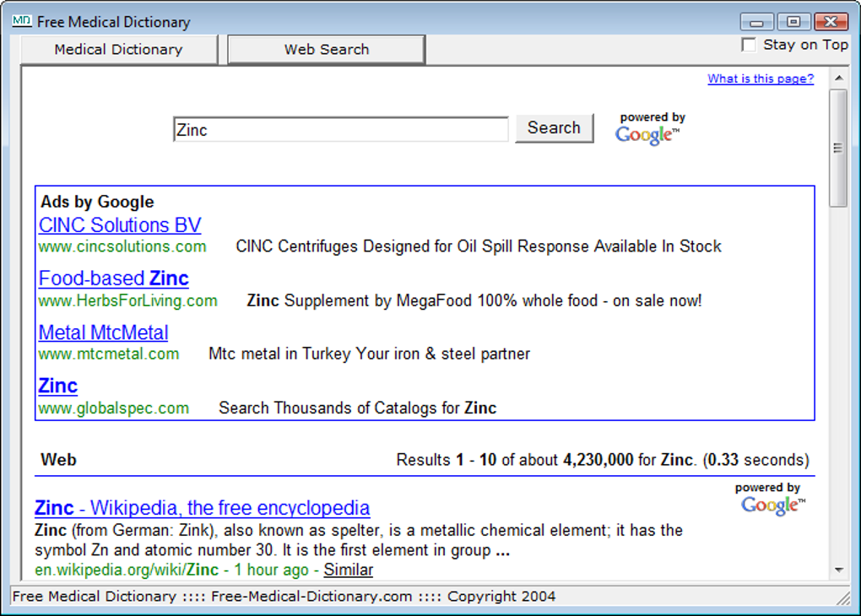Click the vertical scrollbar thumb

coord(838,149)
